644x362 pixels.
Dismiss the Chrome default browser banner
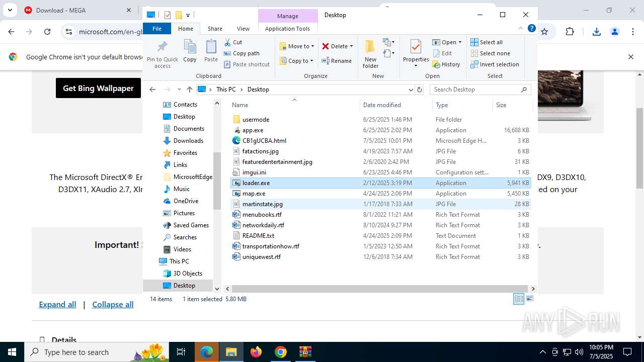630,57
